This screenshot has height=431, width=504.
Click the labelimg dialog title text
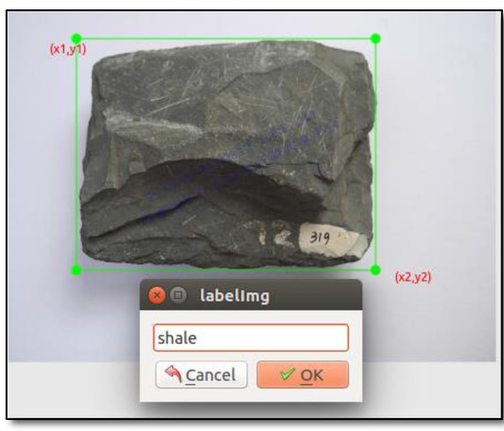click(x=235, y=295)
